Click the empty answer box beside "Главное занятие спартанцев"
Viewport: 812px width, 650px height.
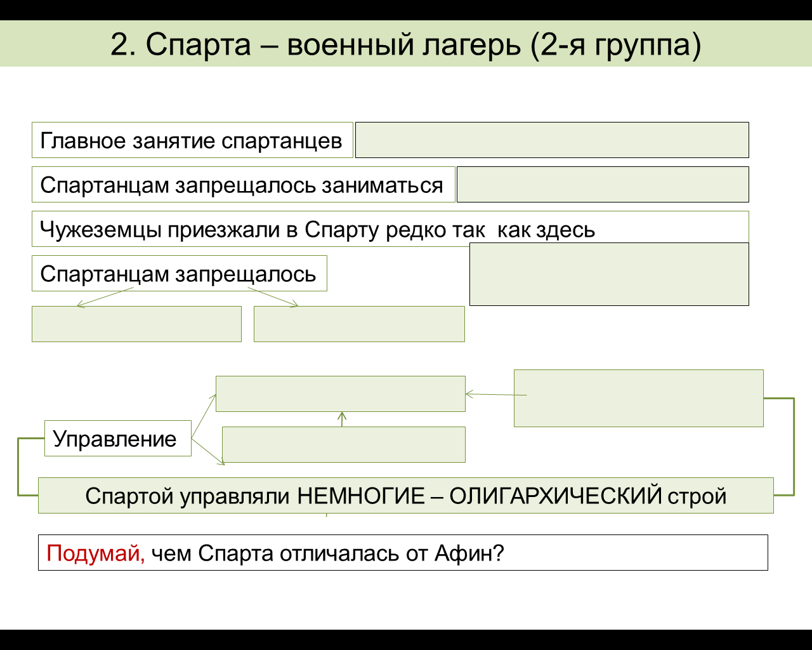552,140
